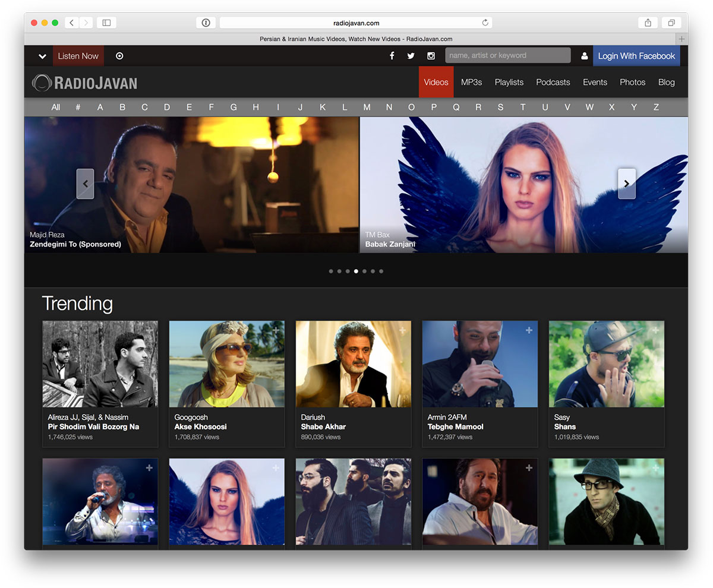Filter artists by letter M
The width and height of the screenshot is (713, 588).
(x=367, y=108)
